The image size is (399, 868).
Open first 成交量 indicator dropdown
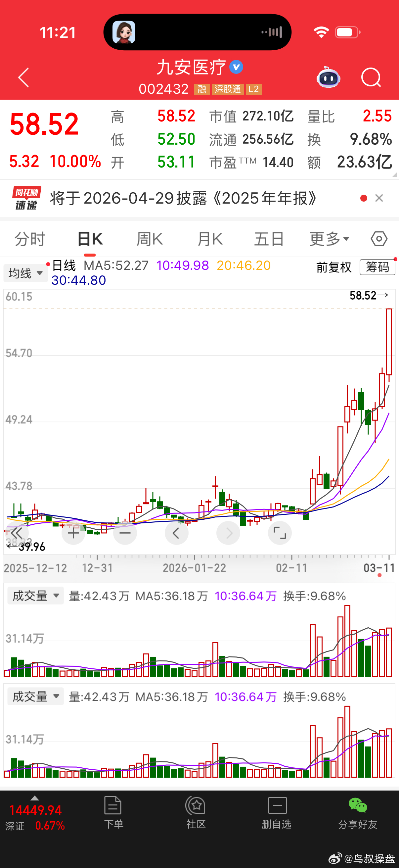(x=36, y=596)
